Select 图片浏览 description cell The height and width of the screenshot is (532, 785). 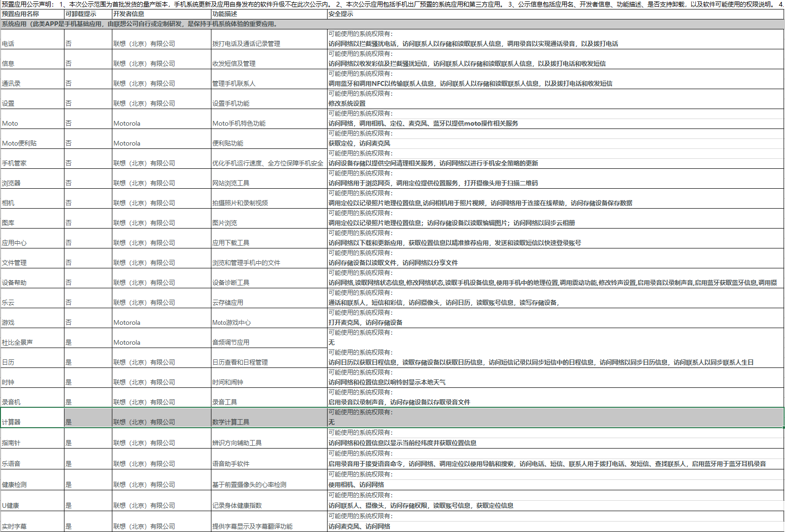tap(269, 219)
